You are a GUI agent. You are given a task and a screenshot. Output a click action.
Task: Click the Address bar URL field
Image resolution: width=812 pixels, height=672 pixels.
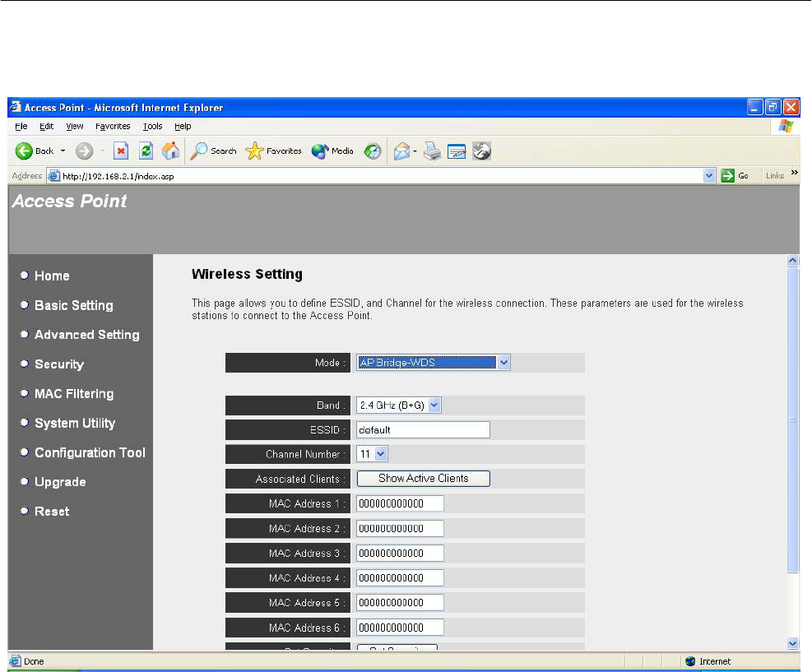click(x=381, y=176)
